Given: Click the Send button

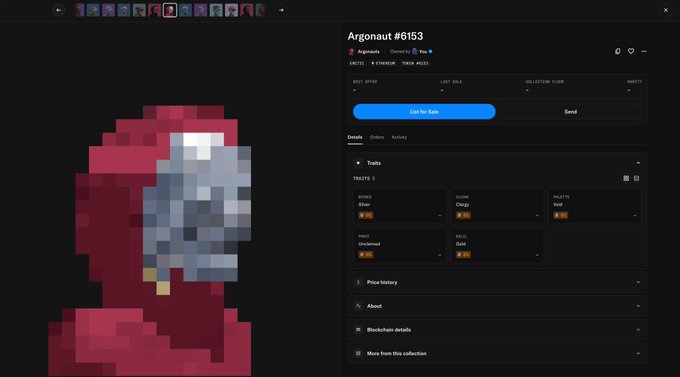Looking at the screenshot, I should (x=570, y=111).
